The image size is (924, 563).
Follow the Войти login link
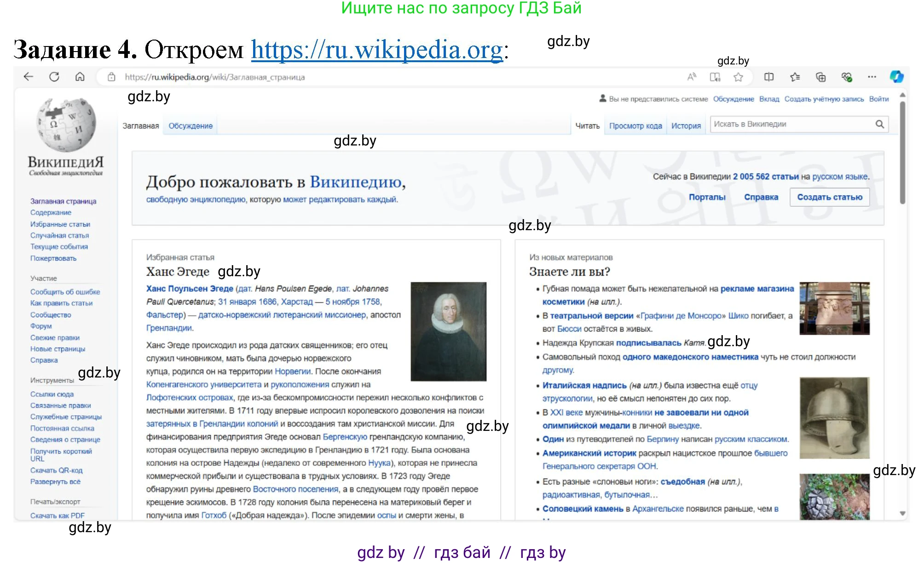coord(878,99)
